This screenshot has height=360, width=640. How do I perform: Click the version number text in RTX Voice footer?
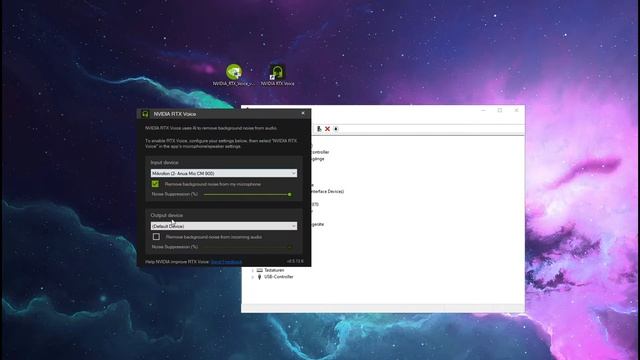click(x=295, y=261)
